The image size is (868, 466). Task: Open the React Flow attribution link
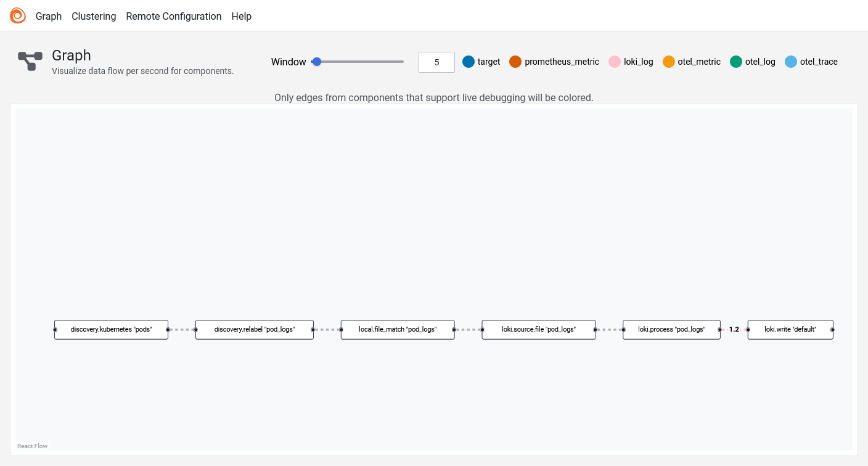pos(32,446)
